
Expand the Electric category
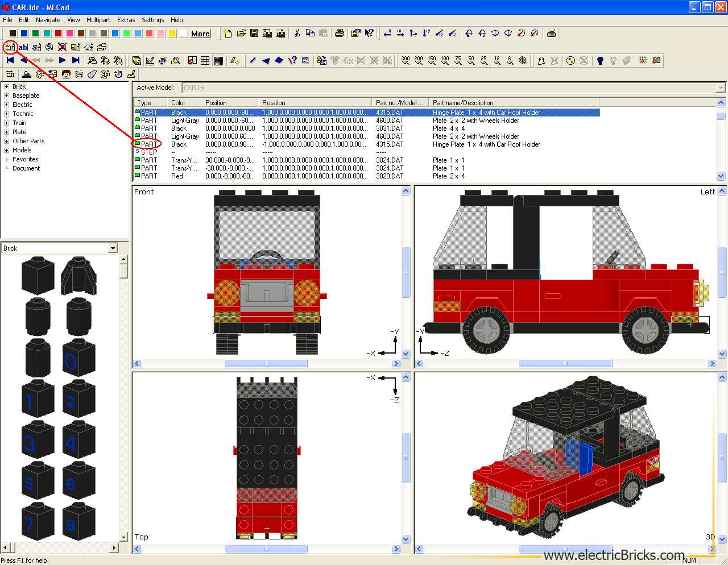pos(7,105)
